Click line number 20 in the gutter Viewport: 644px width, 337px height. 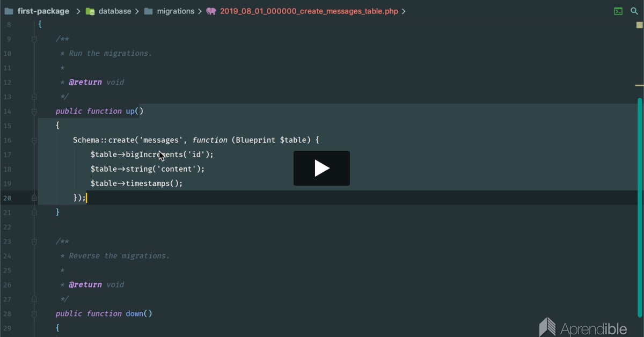click(x=7, y=198)
